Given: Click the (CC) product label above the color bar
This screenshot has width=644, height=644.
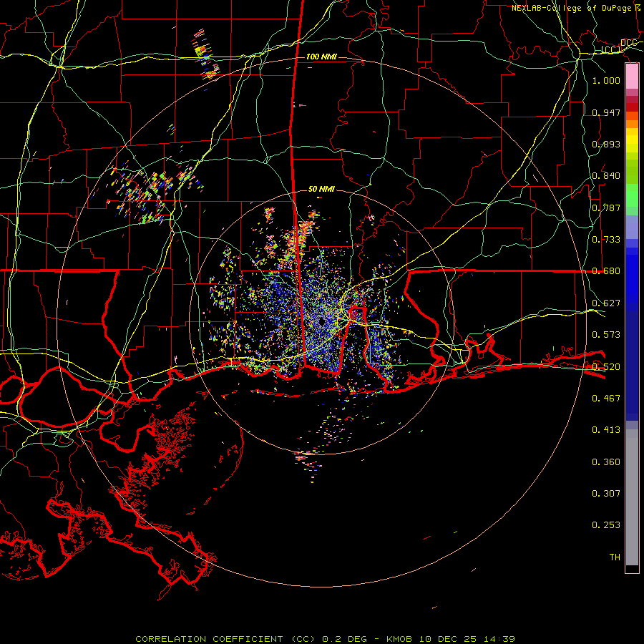Looking at the screenshot, I should 611,49.
